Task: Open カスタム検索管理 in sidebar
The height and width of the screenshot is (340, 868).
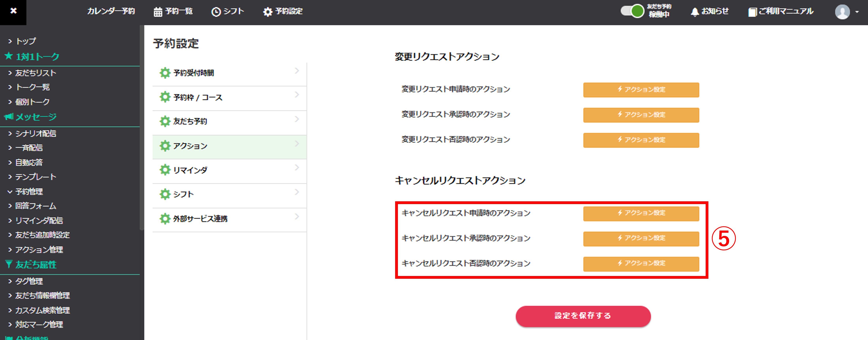Action: click(x=42, y=310)
